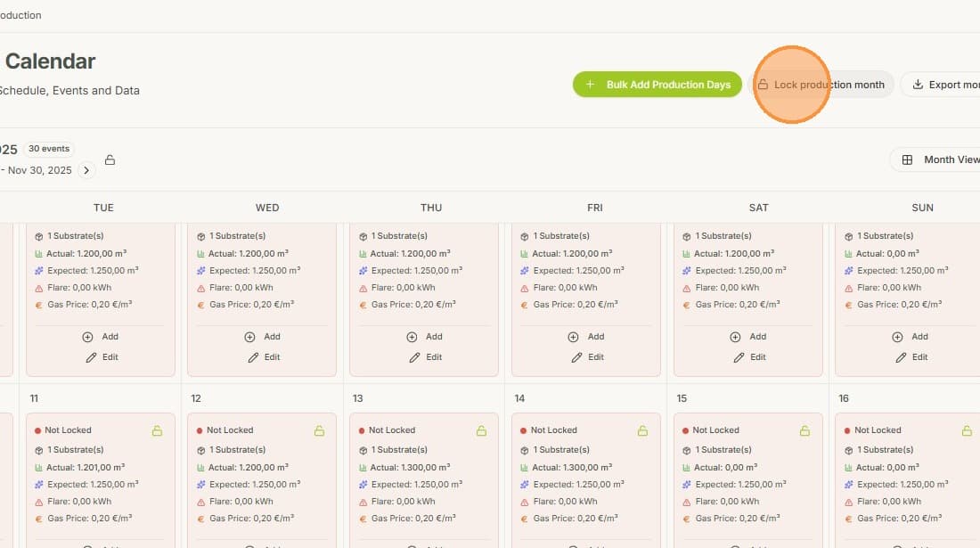Viewport: 980px width, 548px height.
Task: Click the 30 events badge
Action: (49, 149)
